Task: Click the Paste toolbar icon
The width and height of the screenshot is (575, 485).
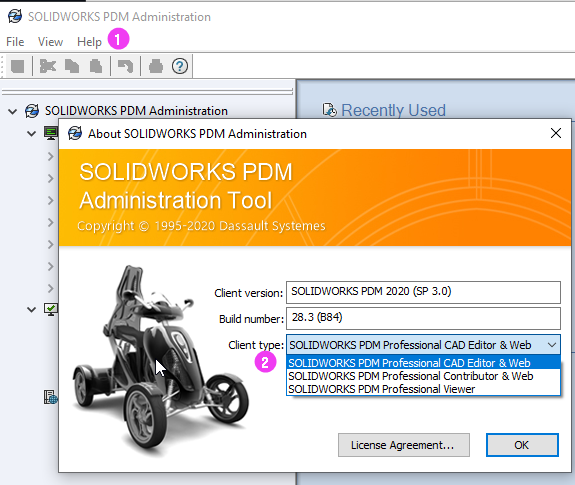Action: (96, 66)
